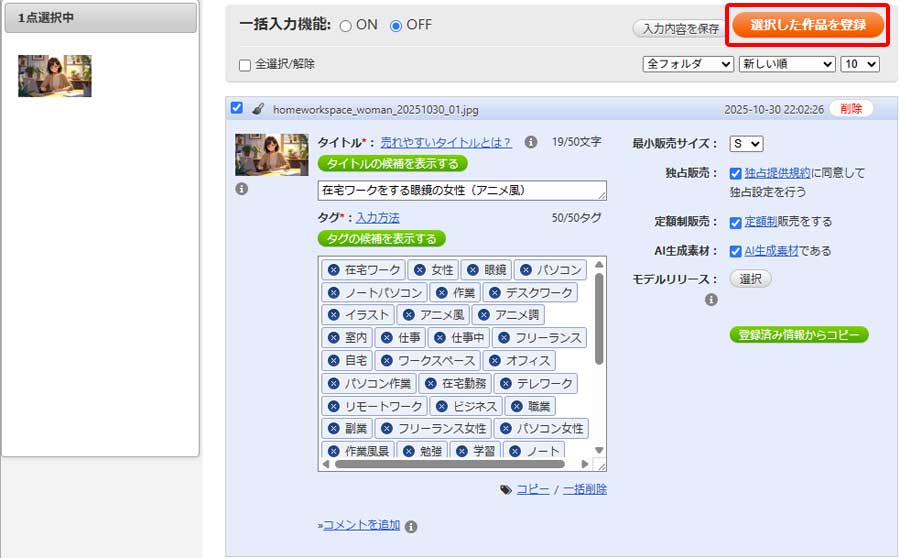
Task: Click filename homeworkspace_woman_20251030_01.jpg
Action: [375, 110]
